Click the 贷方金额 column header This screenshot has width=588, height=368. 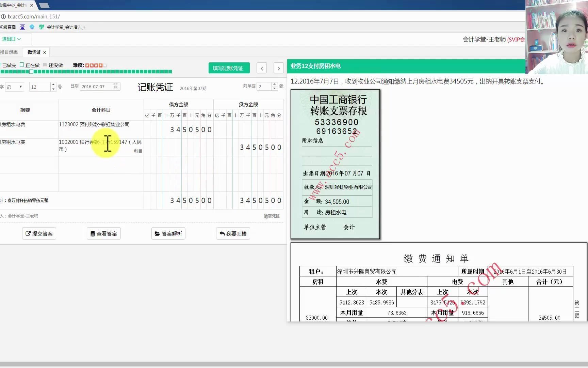[x=248, y=104]
